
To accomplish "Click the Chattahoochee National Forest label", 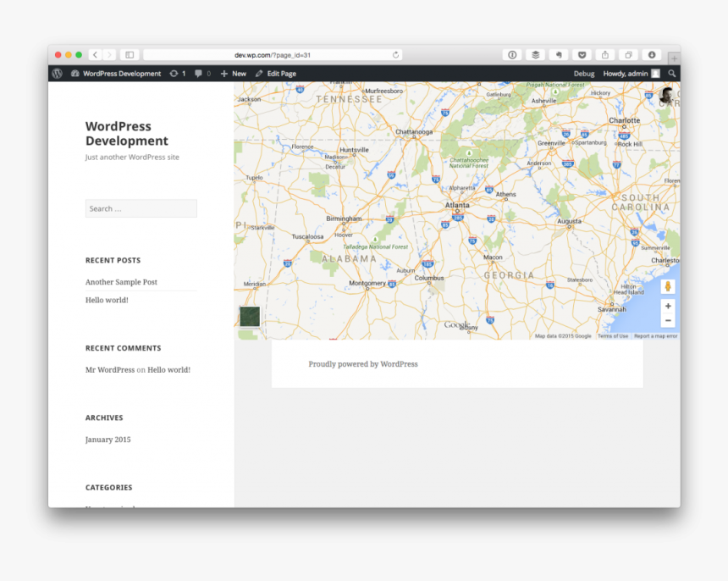I will 469,163.
